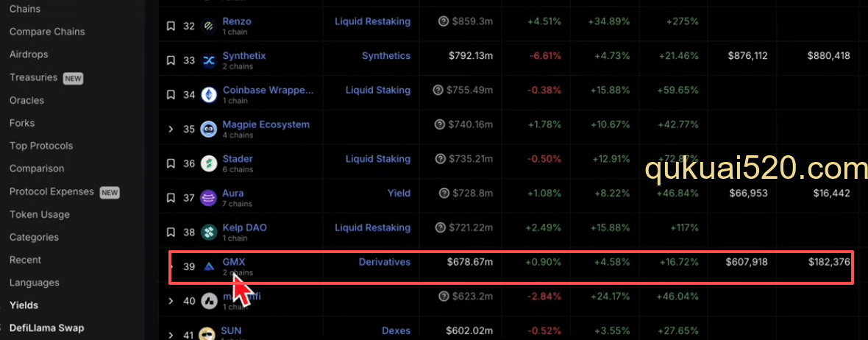Open the Stader protocol link
The height and width of the screenshot is (340, 868).
click(238, 159)
